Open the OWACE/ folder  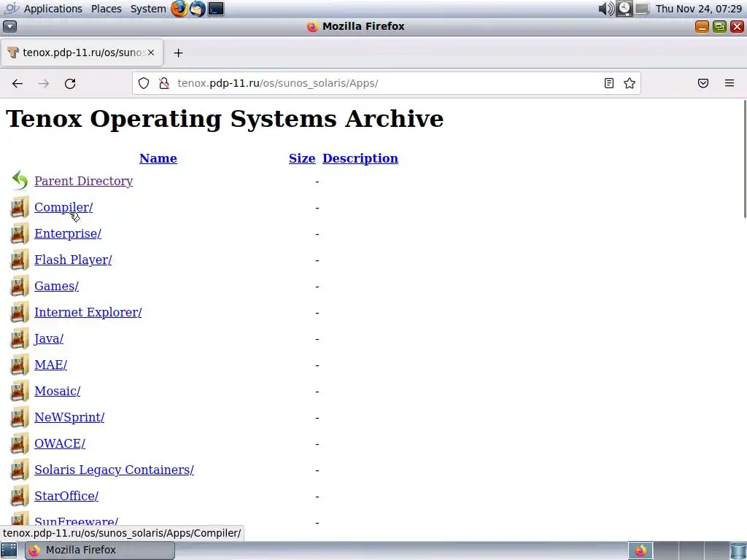pyautogui.click(x=60, y=443)
